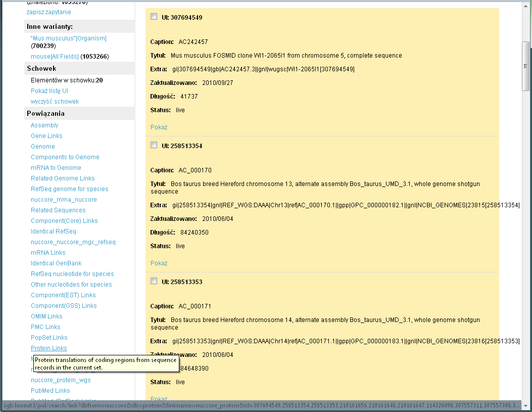Screen dimensions: 532x412
Task: Open the mRNA Links link
Action: pos(48,252)
